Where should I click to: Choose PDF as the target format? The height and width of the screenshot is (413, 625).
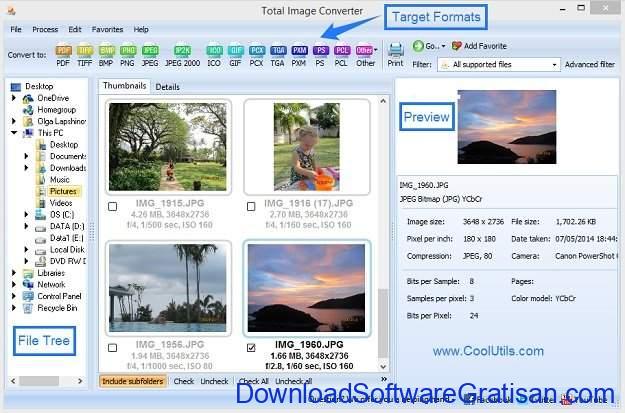(63, 55)
